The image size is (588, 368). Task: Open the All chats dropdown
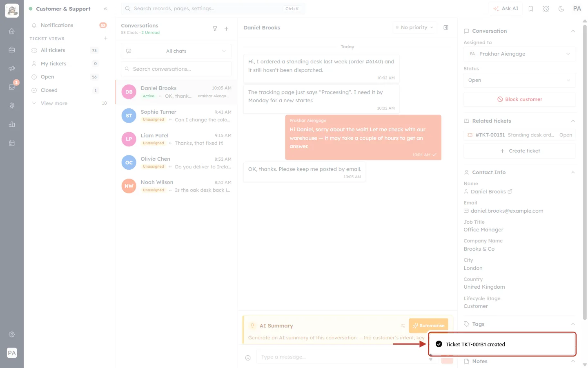point(176,51)
